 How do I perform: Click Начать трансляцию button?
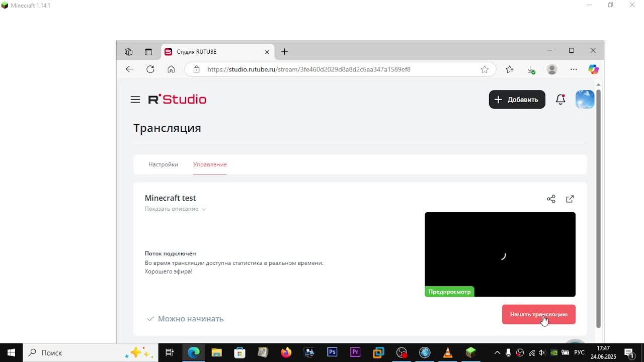tap(538, 314)
